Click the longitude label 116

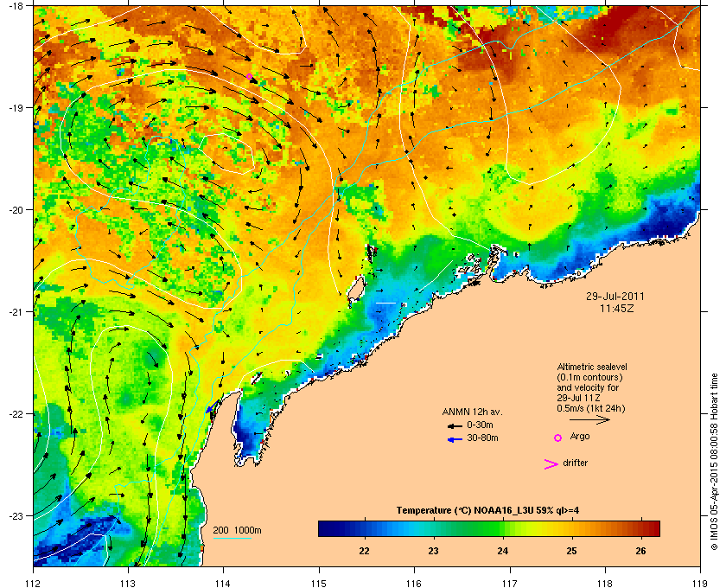pos(414,583)
